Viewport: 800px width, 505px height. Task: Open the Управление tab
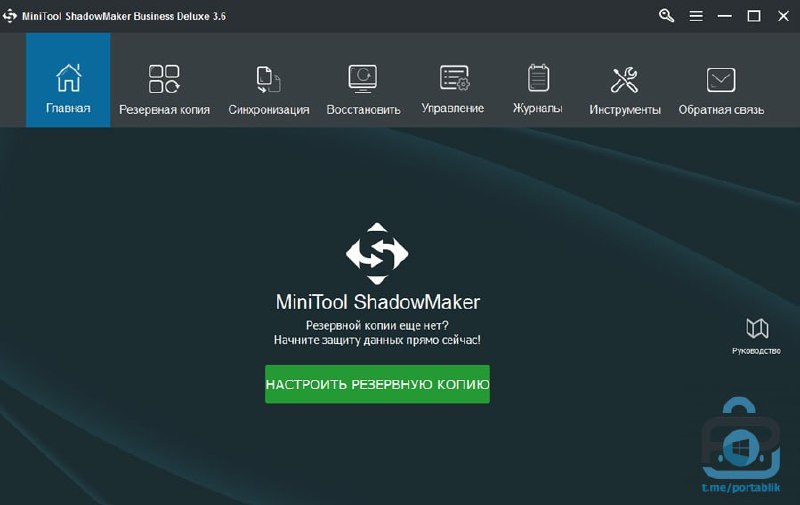(x=453, y=89)
